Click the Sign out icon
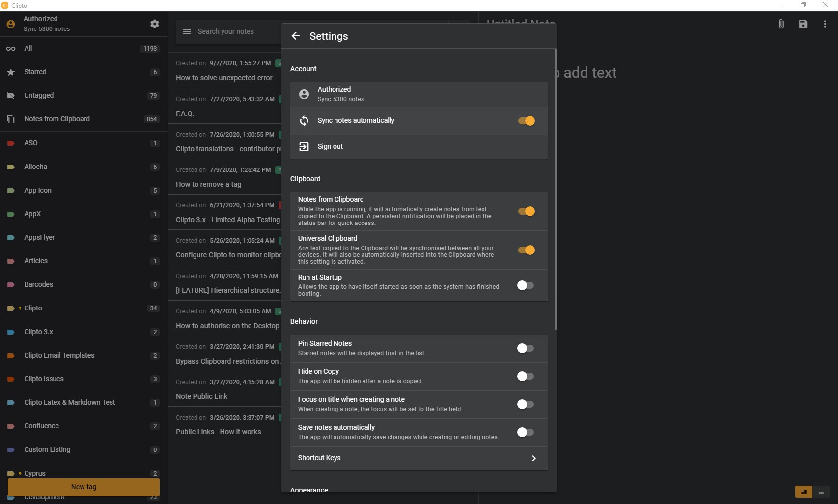The height and width of the screenshot is (504, 838). click(x=304, y=146)
